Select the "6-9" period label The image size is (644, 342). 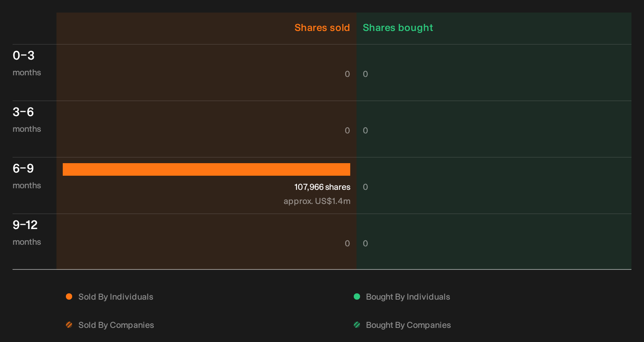click(23, 169)
